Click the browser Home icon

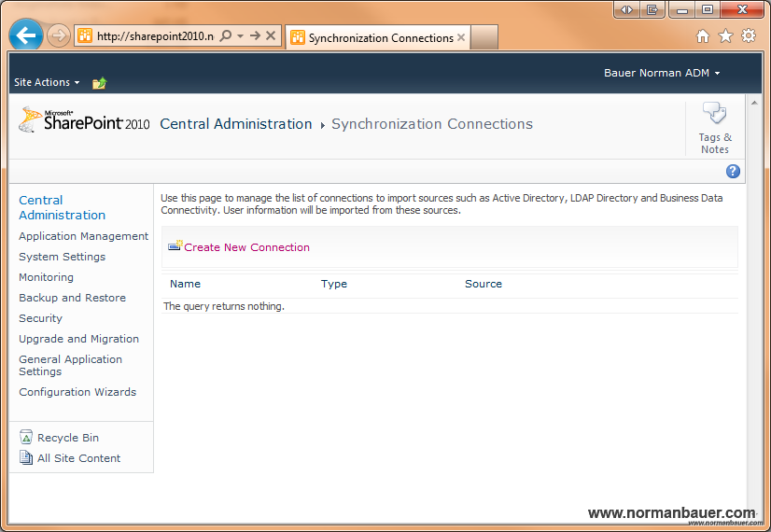[703, 35]
